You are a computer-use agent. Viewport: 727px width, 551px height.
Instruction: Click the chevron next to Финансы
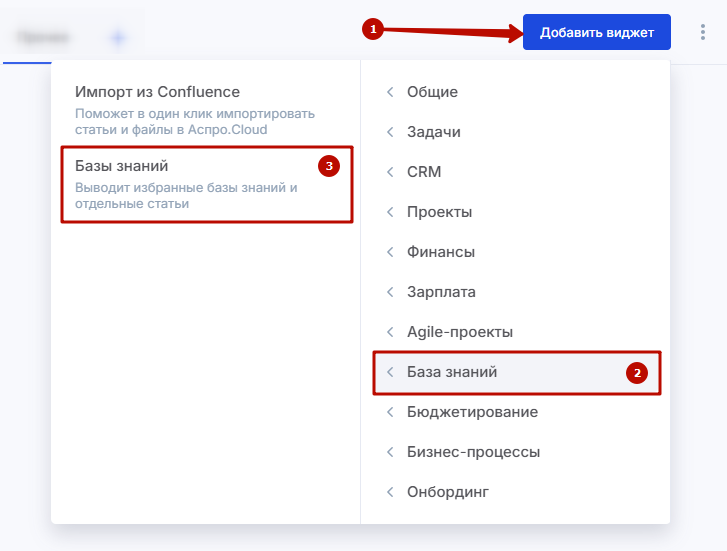pyautogui.click(x=390, y=252)
